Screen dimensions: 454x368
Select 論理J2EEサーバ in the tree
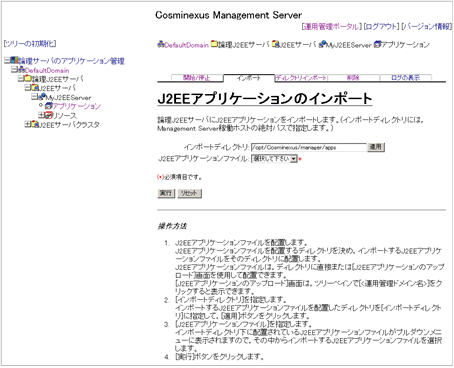click(x=57, y=79)
